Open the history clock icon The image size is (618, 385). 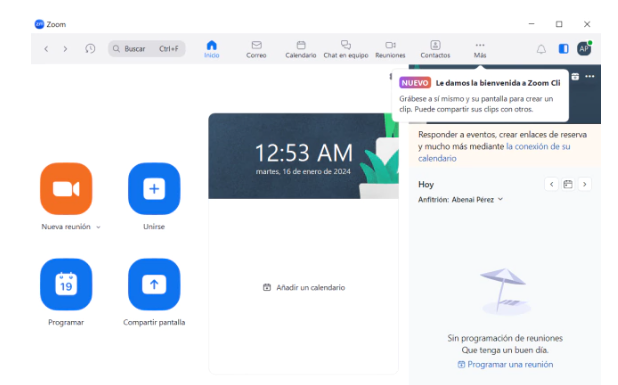[x=90, y=48]
